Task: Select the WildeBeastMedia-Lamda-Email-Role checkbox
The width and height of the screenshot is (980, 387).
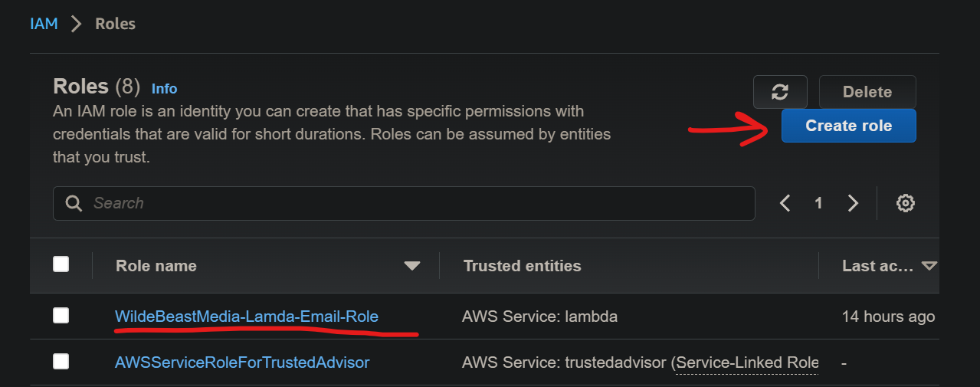Action: click(x=61, y=316)
